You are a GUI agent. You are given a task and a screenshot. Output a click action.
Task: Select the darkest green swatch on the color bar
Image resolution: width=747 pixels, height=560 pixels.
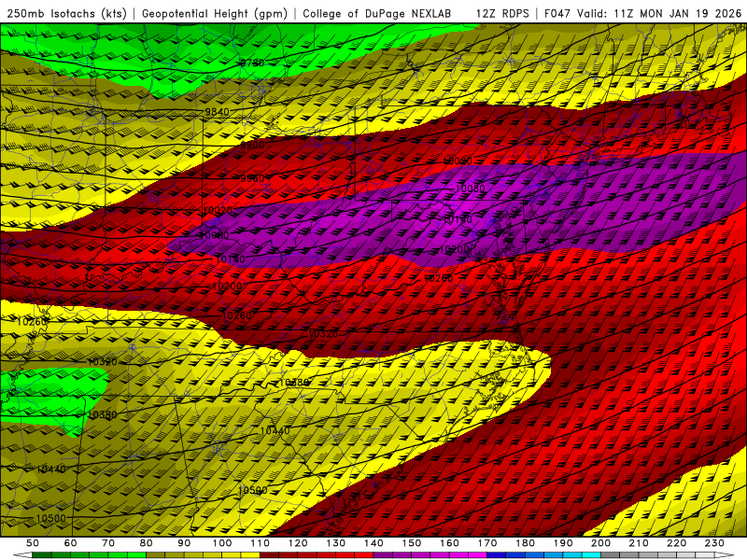42,555
